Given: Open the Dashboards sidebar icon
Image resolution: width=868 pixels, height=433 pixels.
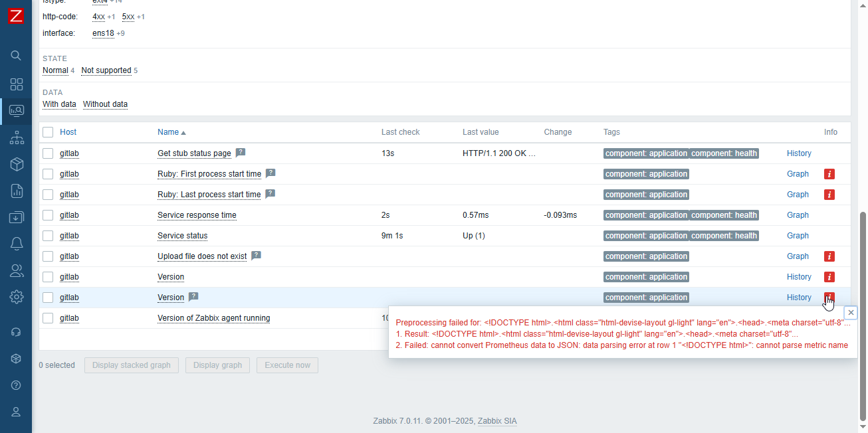Looking at the screenshot, I should pos(17,84).
